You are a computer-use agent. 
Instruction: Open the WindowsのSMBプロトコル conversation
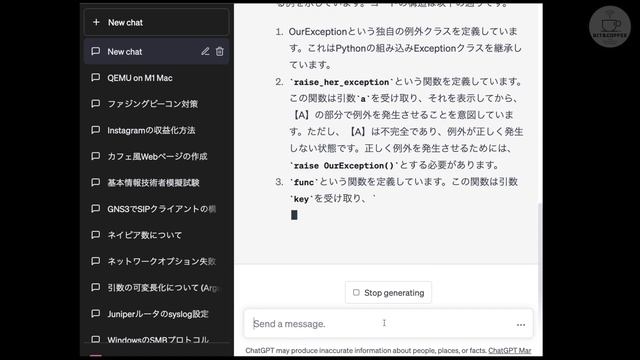pos(156,340)
